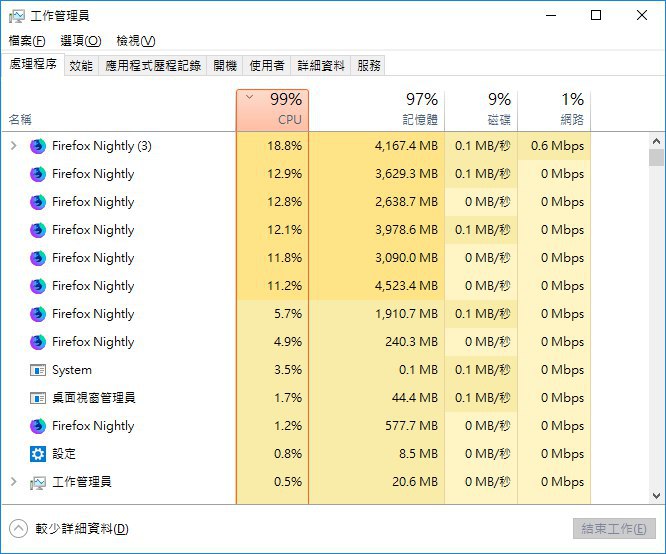Image resolution: width=666 pixels, height=554 pixels.
Task: Click Firefox Nightly icon in 11.8% CPU row
Action: coord(38,258)
